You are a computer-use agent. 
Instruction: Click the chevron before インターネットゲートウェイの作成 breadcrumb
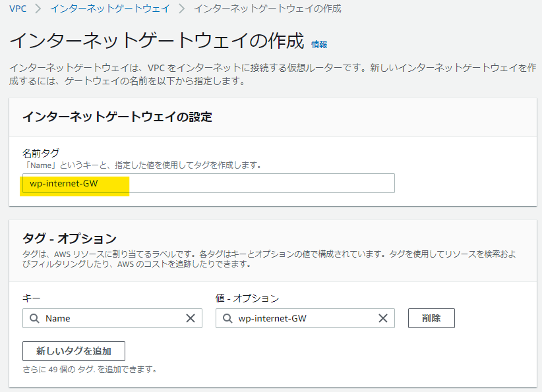click(x=183, y=9)
